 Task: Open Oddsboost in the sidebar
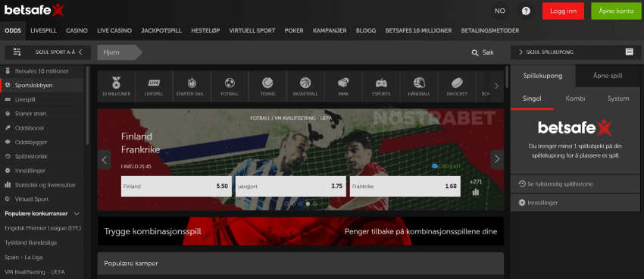tap(42, 128)
